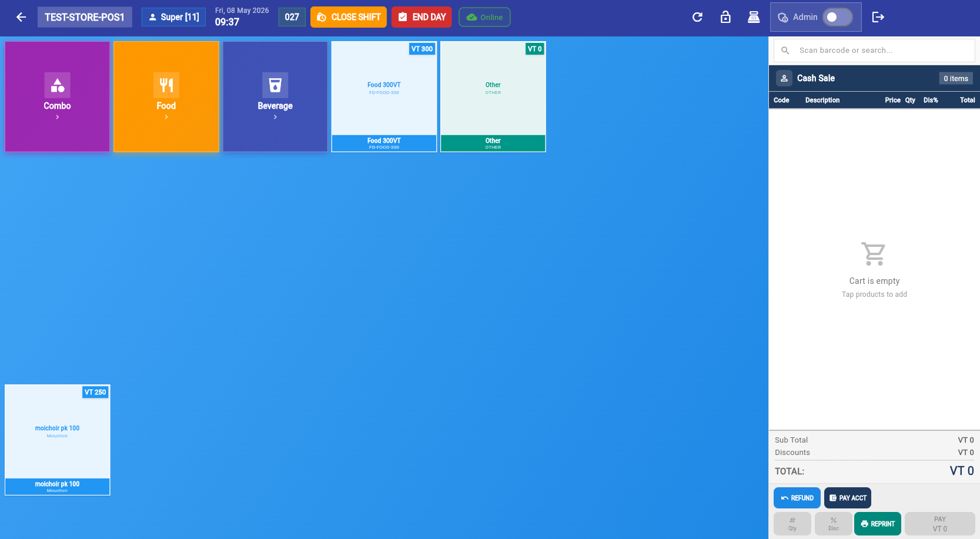Click the REPRINT button
980x539 pixels.
[x=878, y=524]
